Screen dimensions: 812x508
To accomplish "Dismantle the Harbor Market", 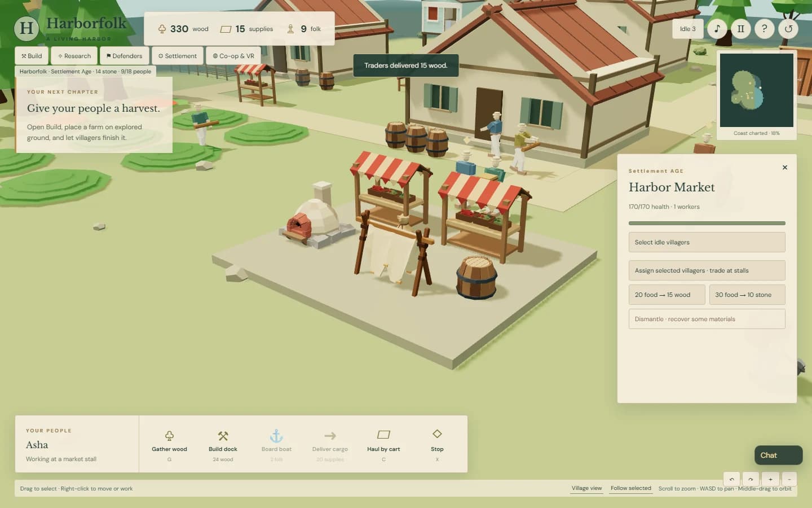I will (x=707, y=319).
